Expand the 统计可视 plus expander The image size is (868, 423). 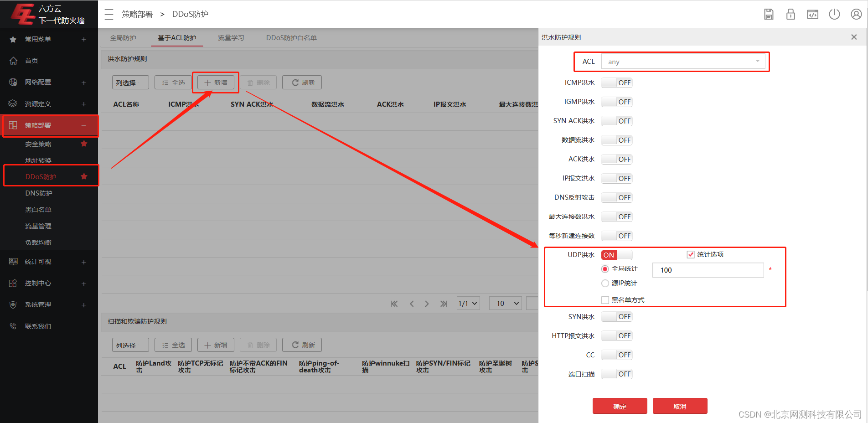pyautogui.click(x=84, y=262)
